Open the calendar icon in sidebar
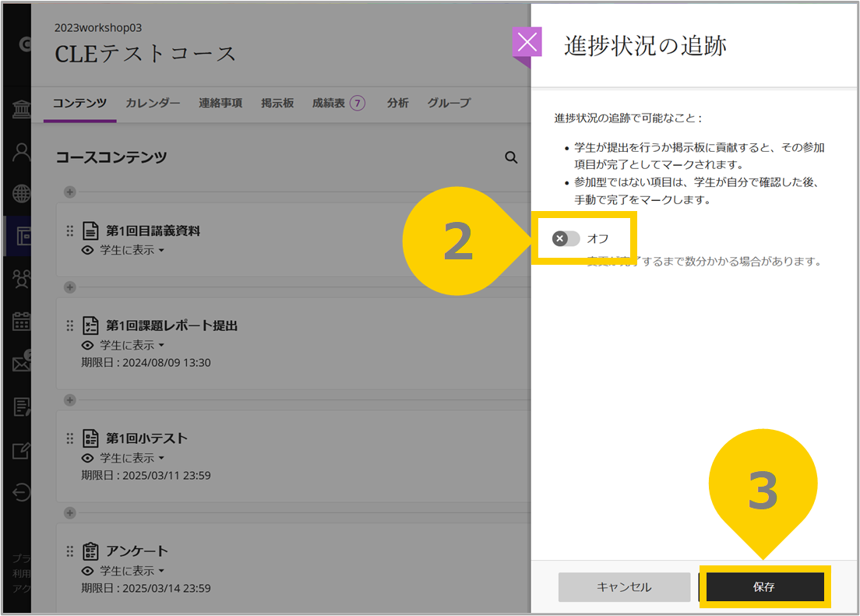 pyautogui.click(x=21, y=322)
